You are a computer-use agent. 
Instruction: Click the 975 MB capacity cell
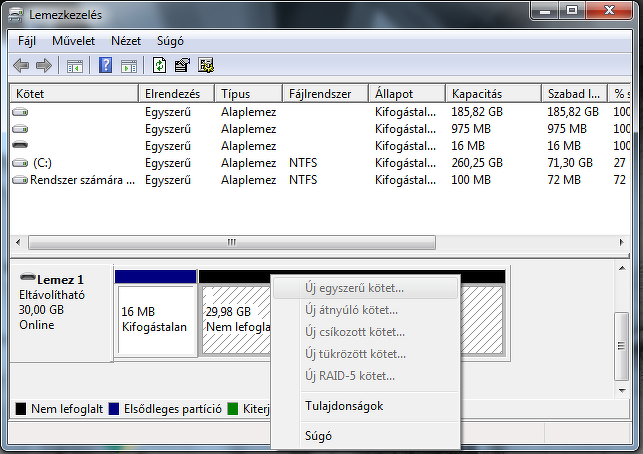(x=471, y=129)
